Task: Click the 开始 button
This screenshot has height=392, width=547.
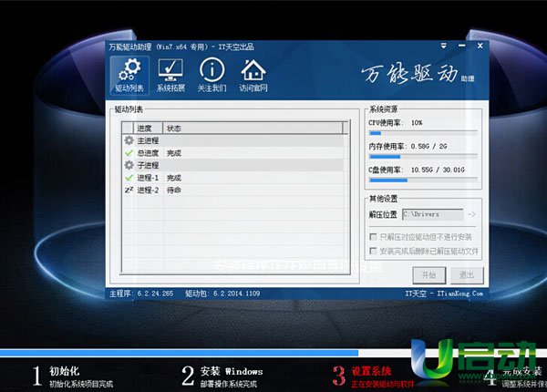Action: coord(429,275)
